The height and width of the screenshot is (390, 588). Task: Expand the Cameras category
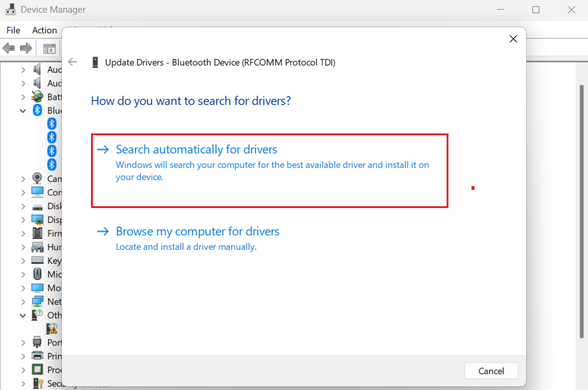pos(23,179)
